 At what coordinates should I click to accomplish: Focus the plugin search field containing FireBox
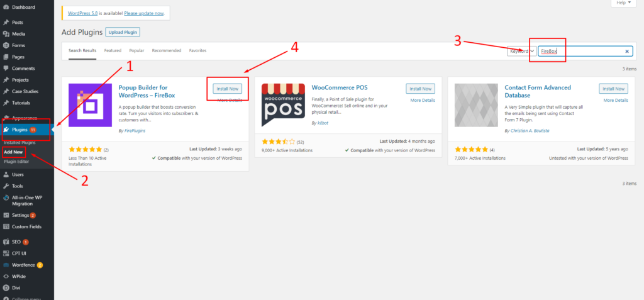pos(586,52)
